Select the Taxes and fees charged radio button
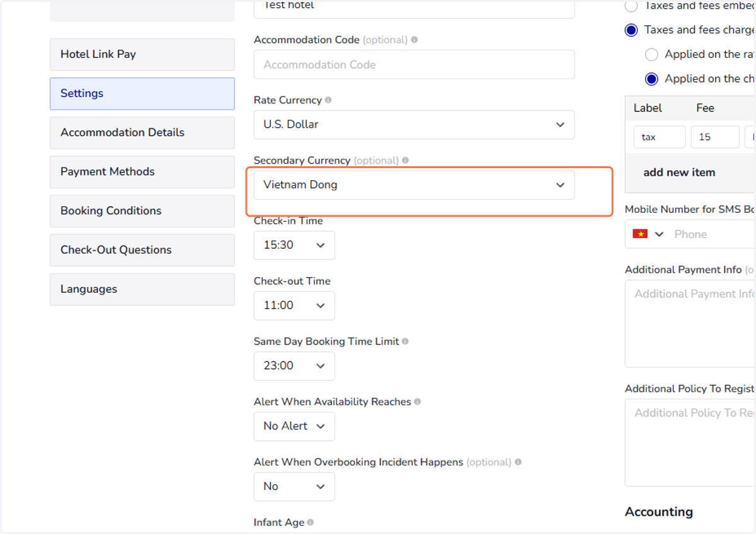 631,30
